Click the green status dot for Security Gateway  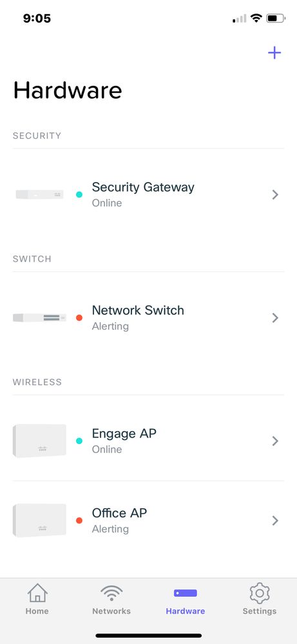(x=79, y=195)
